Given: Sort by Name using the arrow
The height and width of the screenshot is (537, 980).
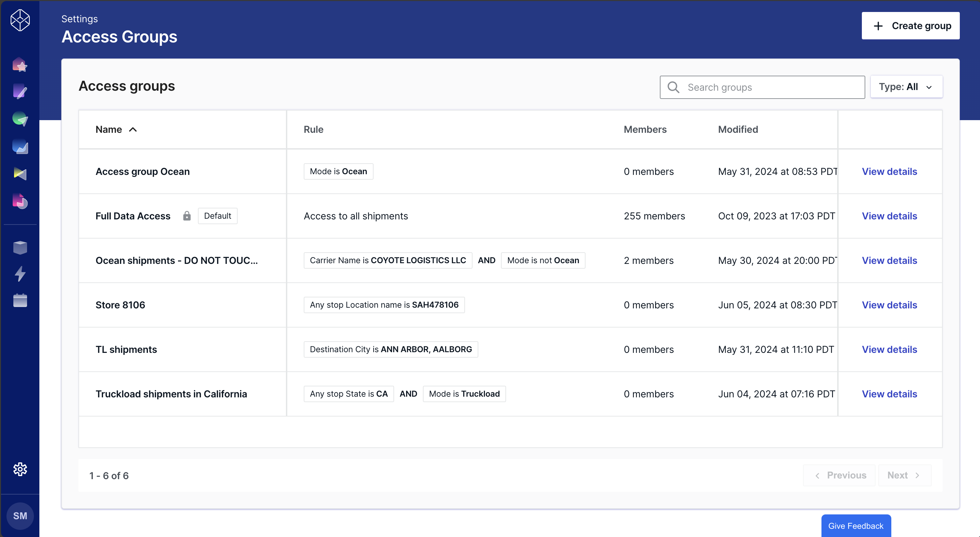Looking at the screenshot, I should point(133,130).
